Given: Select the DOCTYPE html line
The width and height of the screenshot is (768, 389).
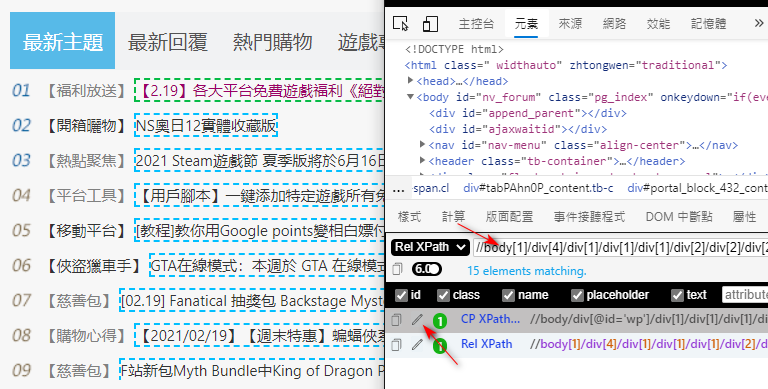Looking at the screenshot, I should 454,49.
